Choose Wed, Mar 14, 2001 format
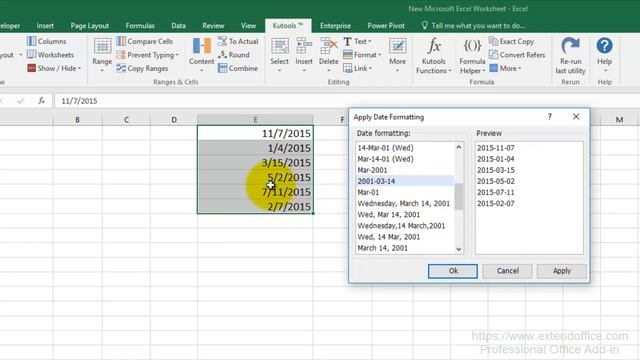The width and height of the screenshot is (640, 360). (x=404, y=214)
